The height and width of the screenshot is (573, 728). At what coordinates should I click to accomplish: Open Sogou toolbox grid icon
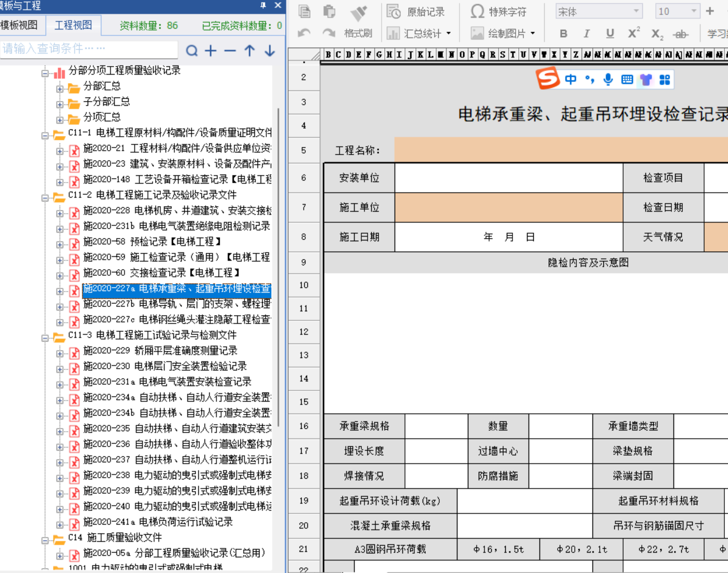click(665, 79)
